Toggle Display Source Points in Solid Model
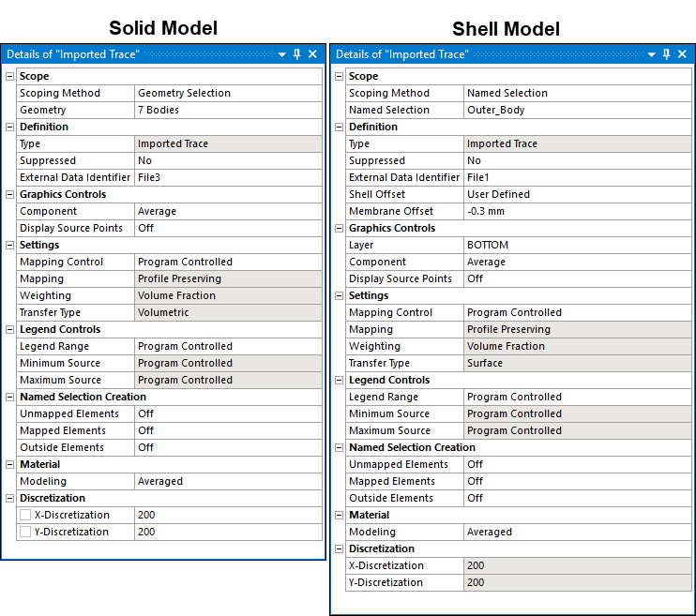This screenshot has width=696, height=616. [x=228, y=228]
